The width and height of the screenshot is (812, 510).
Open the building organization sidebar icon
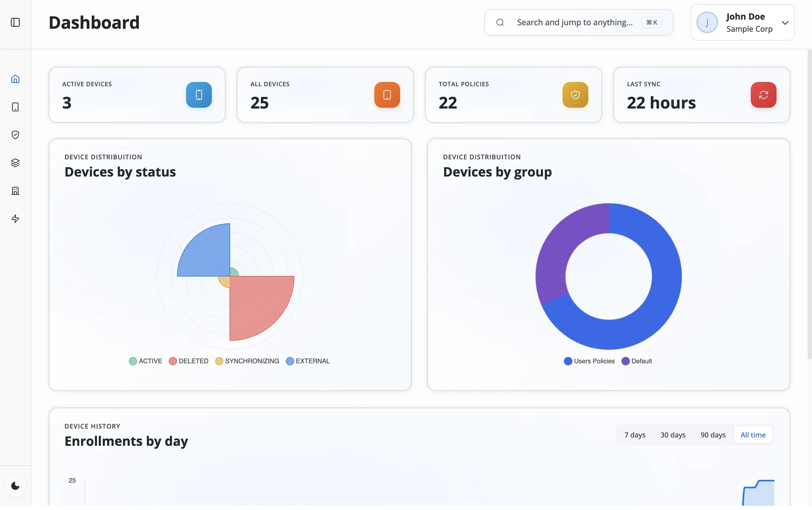(x=15, y=191)
